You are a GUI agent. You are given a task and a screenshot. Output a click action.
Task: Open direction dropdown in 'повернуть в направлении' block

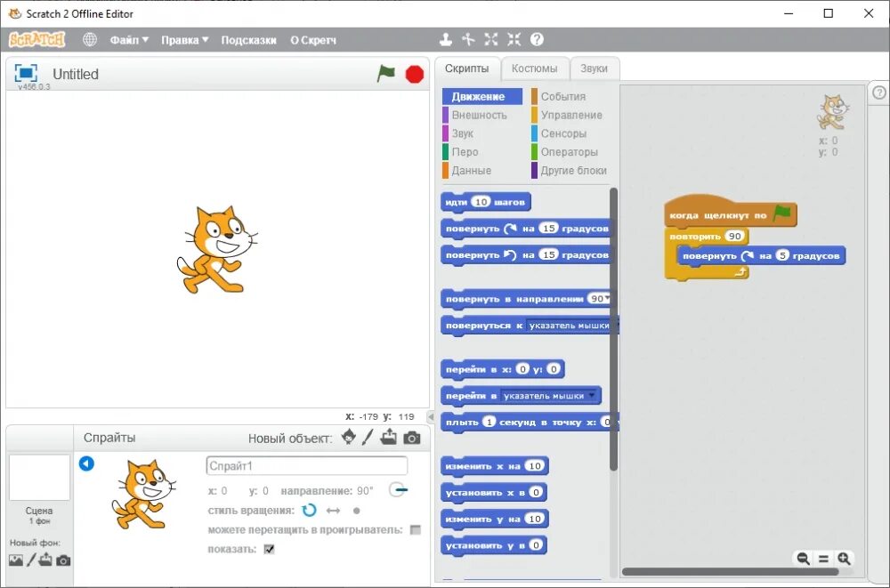607,299
